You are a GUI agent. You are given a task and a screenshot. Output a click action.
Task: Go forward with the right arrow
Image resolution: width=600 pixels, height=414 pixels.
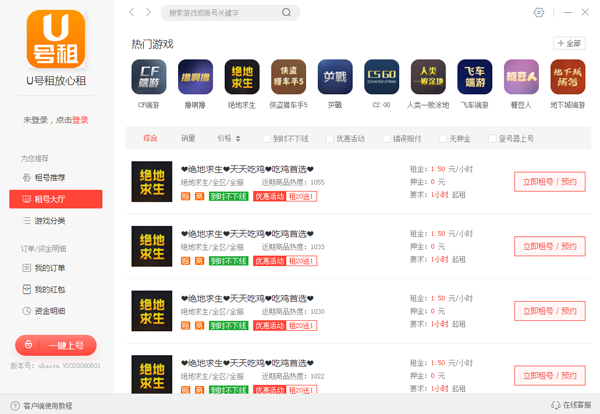(148, 12)
